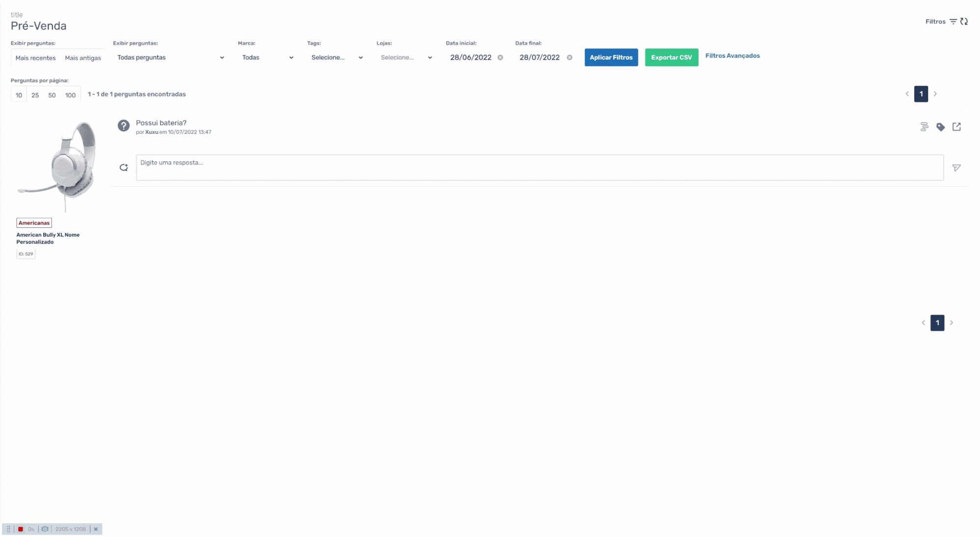Click the Americanas store badge
The width and height of the screenshot is (980, 537).
click(34, 223)
